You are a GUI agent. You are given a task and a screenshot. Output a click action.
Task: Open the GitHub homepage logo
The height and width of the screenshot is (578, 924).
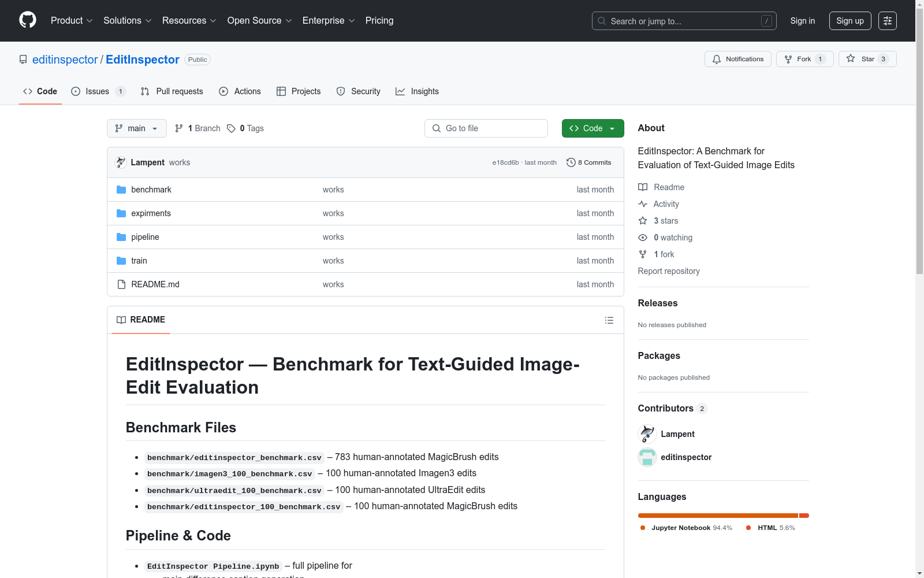tap(28, 20)
